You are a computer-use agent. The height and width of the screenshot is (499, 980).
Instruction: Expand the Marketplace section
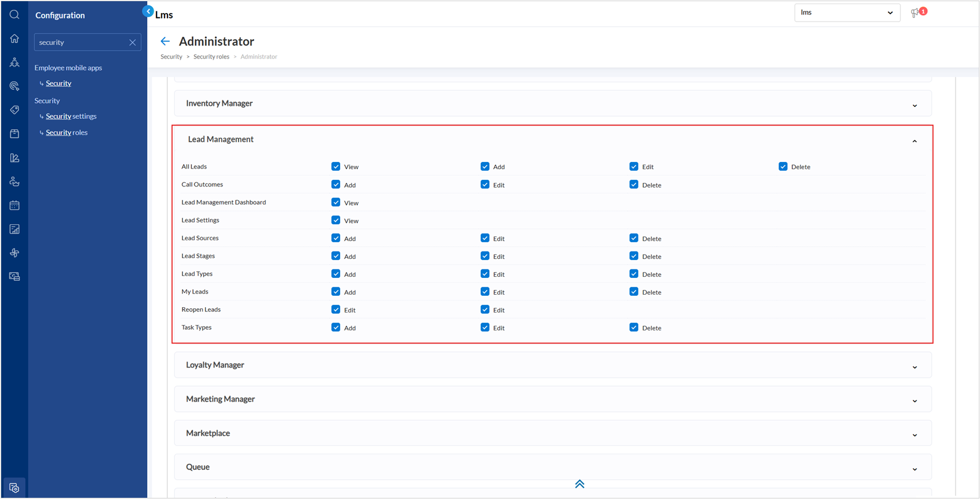[915, 436]
